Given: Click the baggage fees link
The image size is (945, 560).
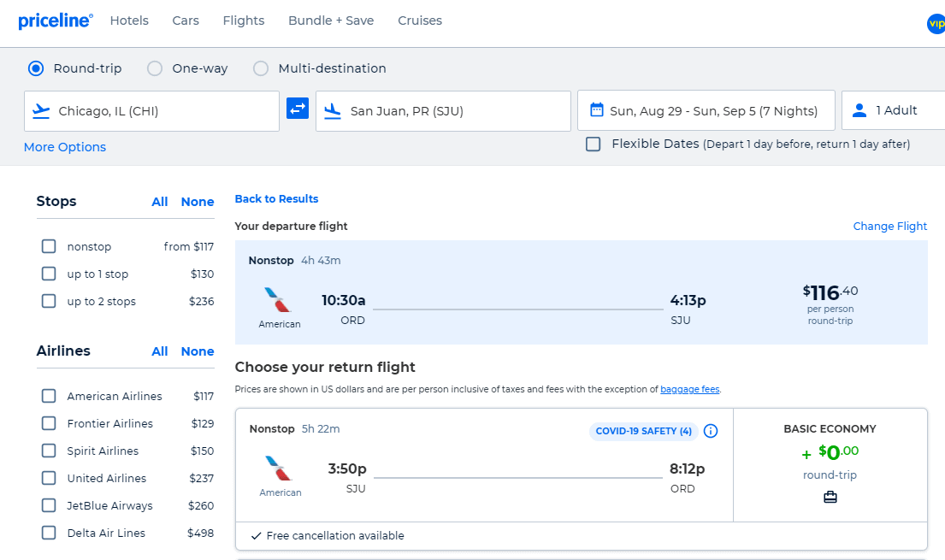Looking at the screenshot, I should pos(689,388).
